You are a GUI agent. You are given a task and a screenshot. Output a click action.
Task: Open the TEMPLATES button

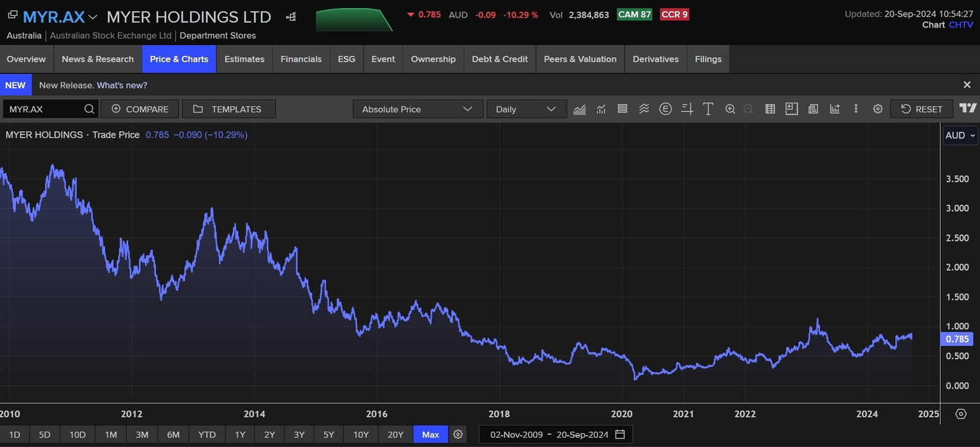[x=229, y=109]
